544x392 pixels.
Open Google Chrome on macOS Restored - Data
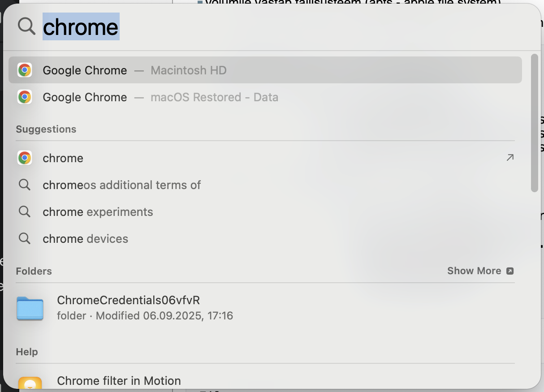[265, 97]
